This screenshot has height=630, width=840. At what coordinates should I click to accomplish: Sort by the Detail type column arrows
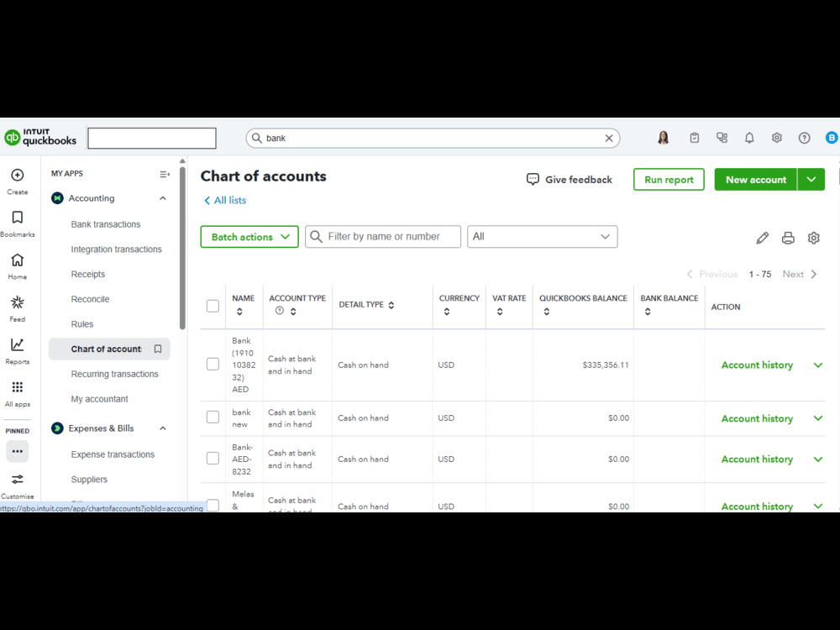[391, 305]
